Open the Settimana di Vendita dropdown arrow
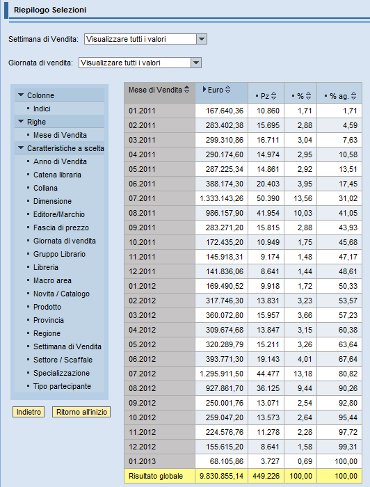The height and width of the screenshot is (487, 370). pyautogui.click(x=201, y=39)
